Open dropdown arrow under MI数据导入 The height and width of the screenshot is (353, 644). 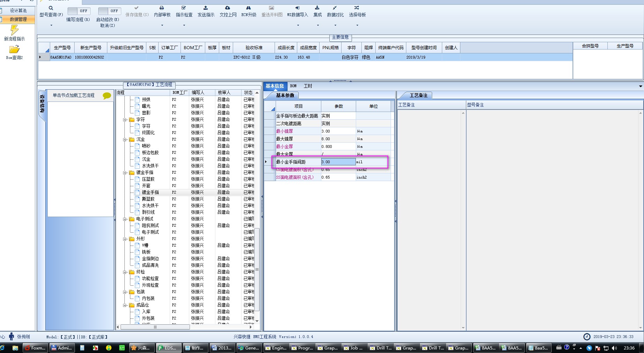298,25
